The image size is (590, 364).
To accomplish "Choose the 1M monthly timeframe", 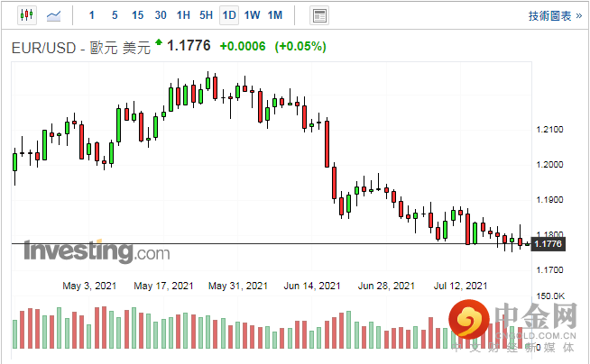I will 275,15.
